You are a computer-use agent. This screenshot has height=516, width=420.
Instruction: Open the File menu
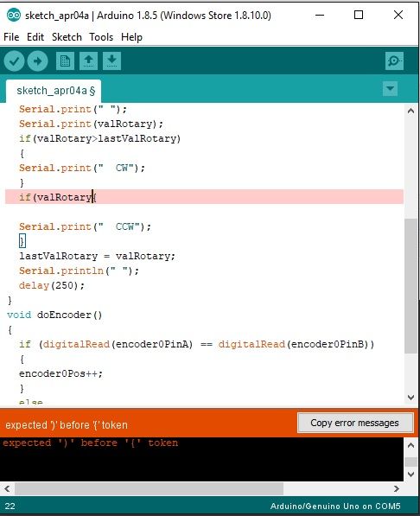pyautogui.click(x=11, y=37)
